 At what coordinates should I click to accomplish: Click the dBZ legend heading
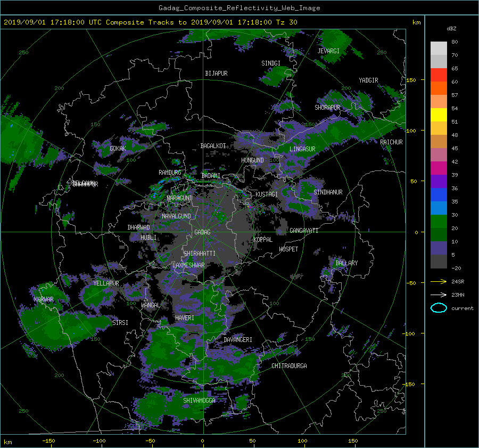(x=451, y=29)
